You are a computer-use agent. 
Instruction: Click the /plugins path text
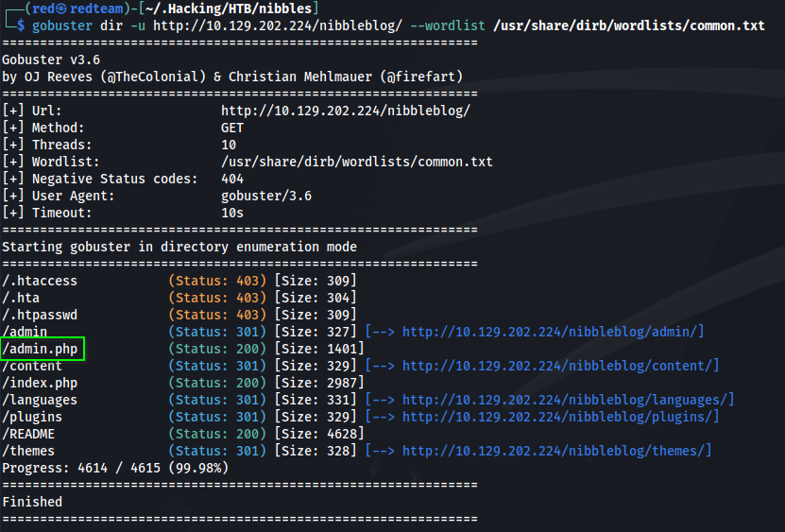32,417
